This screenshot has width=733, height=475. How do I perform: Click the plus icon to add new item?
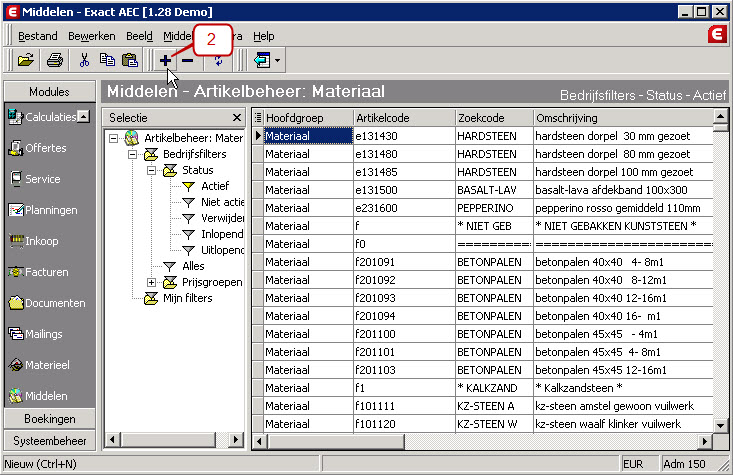(165, 60)
